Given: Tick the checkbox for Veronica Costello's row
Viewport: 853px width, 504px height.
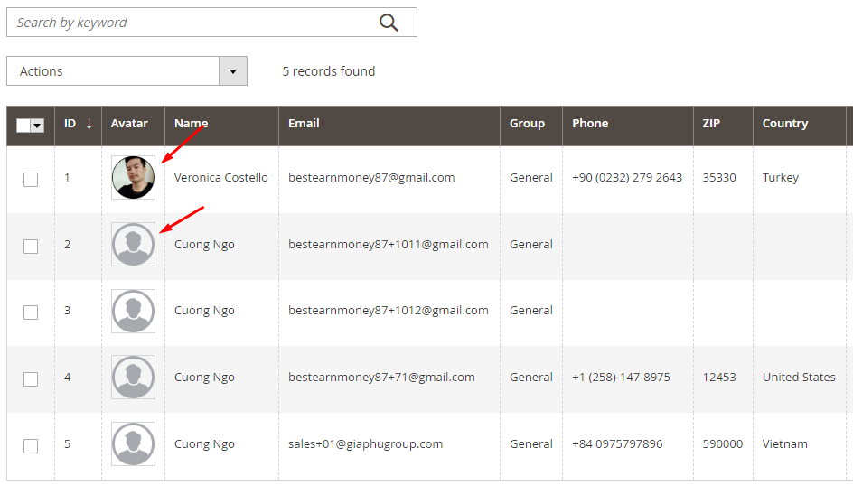Looking at the screenshot, I should click(x=31, y=179).
